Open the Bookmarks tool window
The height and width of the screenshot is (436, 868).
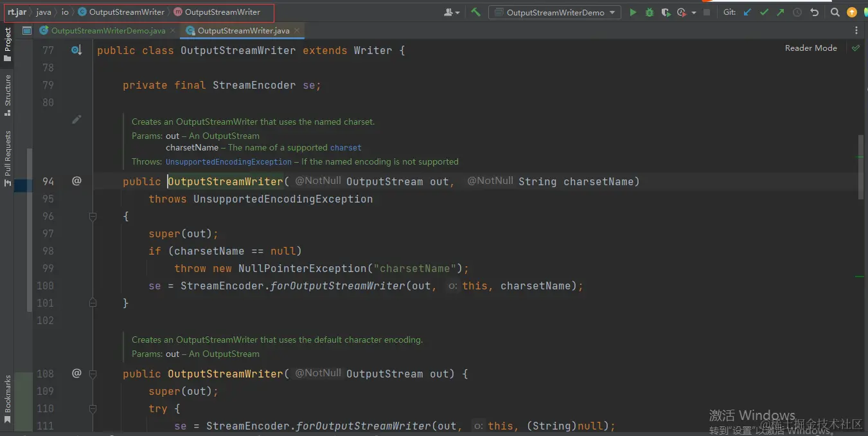pos(8,399)
